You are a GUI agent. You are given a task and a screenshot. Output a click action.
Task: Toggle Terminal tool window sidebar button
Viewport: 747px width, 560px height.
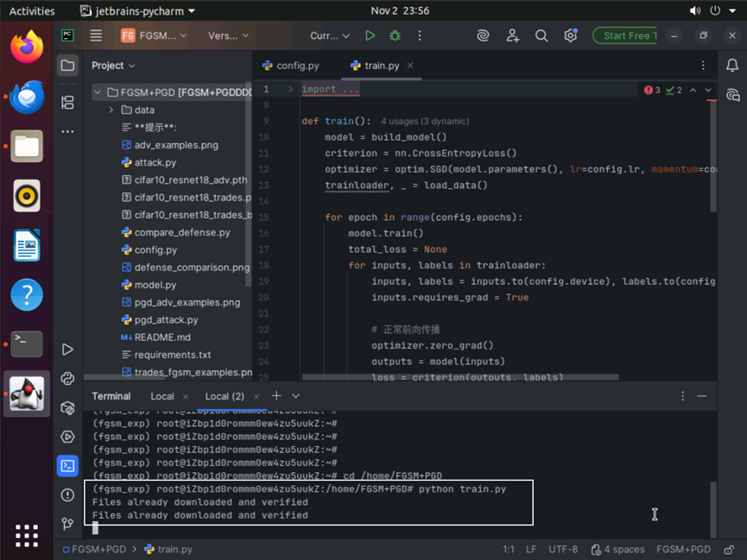pyautogui.click(x=67, y=466)
